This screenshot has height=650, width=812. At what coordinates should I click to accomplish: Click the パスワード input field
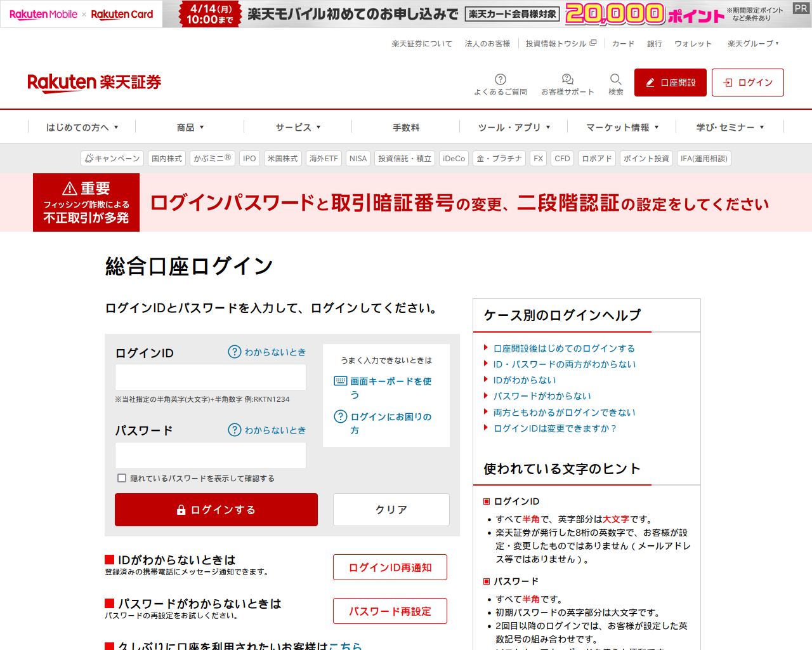pyautogui.click(x=211, y=455)
